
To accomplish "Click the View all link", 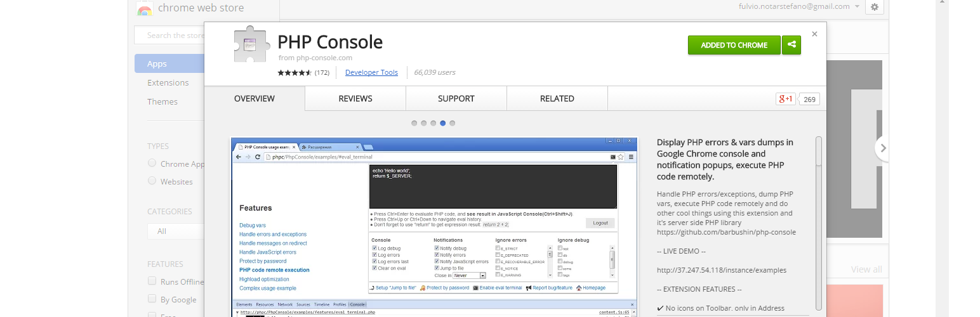I will (x=866, y=269).
